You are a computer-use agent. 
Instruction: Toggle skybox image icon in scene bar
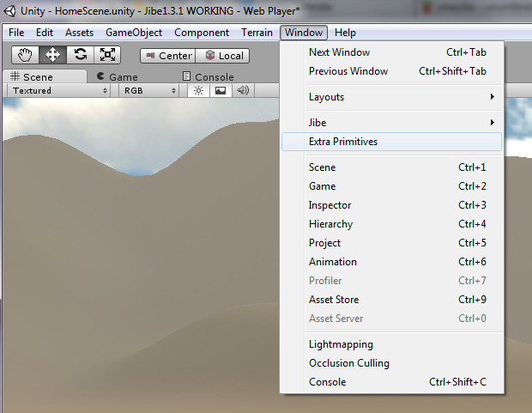pyautogui.click(x=221, y=90)
